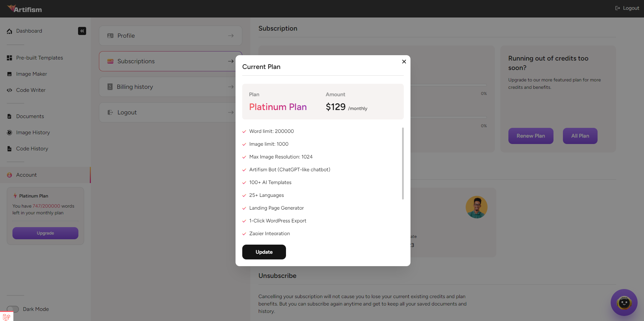
Task: Click the user profile avatar photo
Action: coord(476,207)
